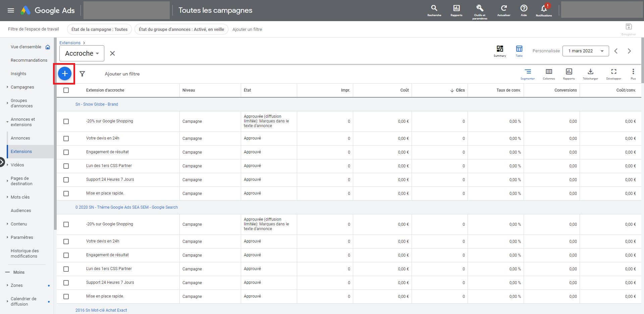Select first 'Engagement de résultat' row checkbox
The image size is (644, 314).
(x=66, y=152)
